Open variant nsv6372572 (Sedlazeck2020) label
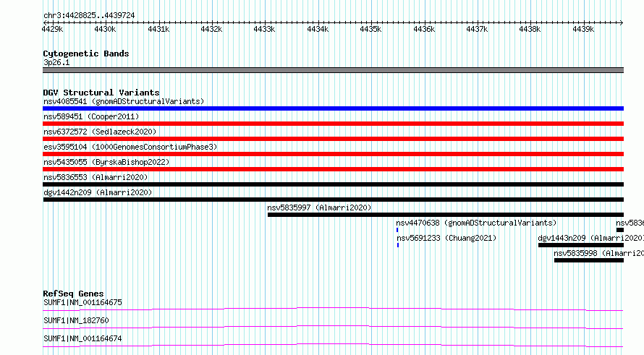The width and height of the screenshot is (644, 355). tap(100, 132)
